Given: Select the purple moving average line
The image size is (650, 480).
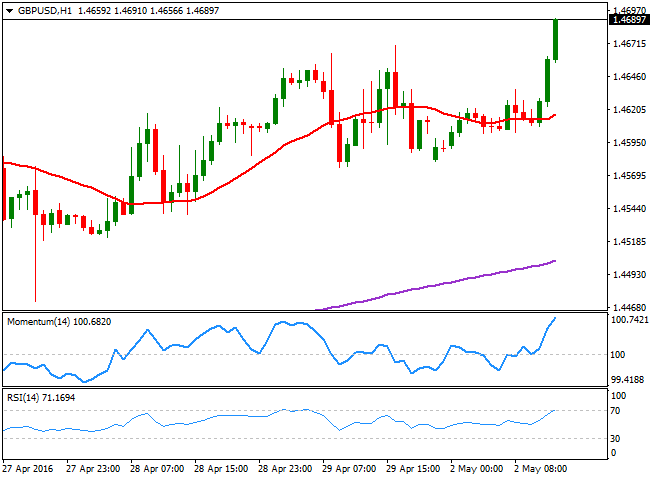Looking at the screenshot, I should click(x=435, y=285).
